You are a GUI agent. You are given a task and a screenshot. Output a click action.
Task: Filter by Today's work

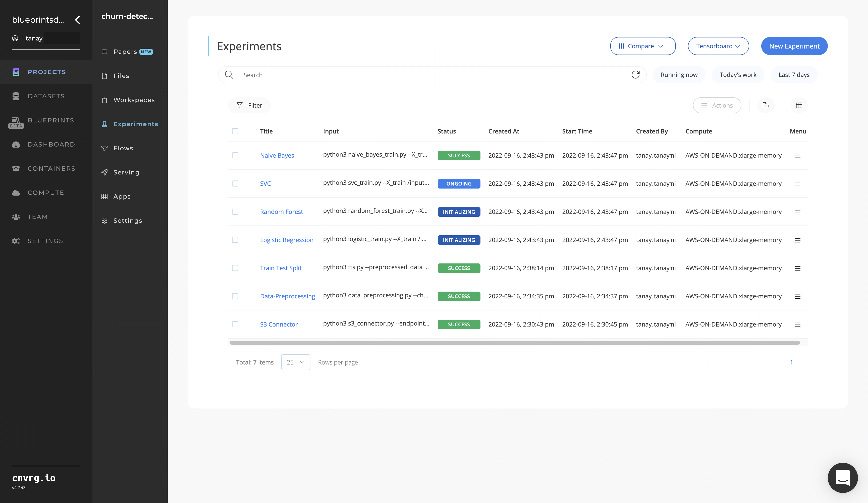coord(738,75)
